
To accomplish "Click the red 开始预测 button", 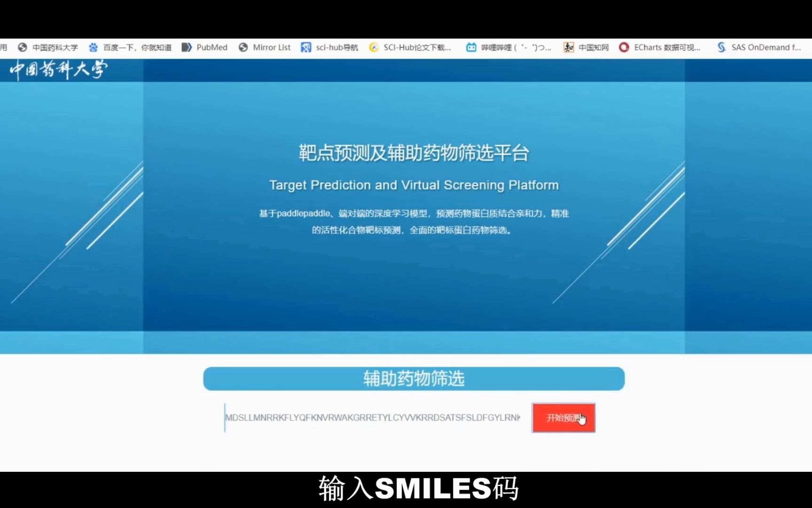I will coord(564,418).
